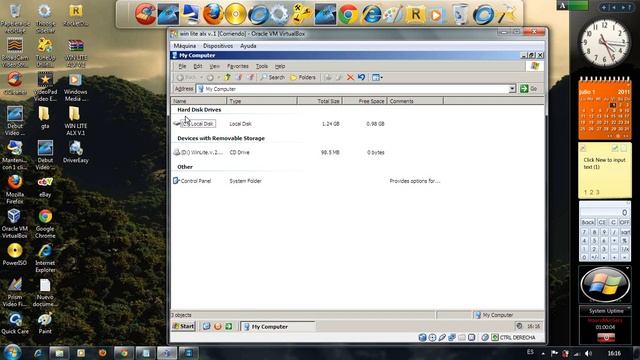Click the orange calendar gadget
The width and height of the screenshot is (640, 360).
coord(604,109)
